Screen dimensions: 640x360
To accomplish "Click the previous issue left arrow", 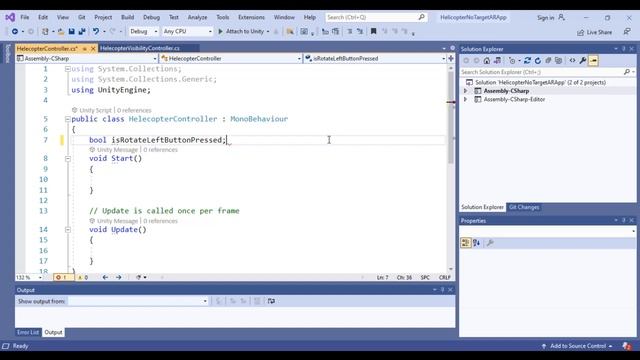I will click(x=105, y=277).
